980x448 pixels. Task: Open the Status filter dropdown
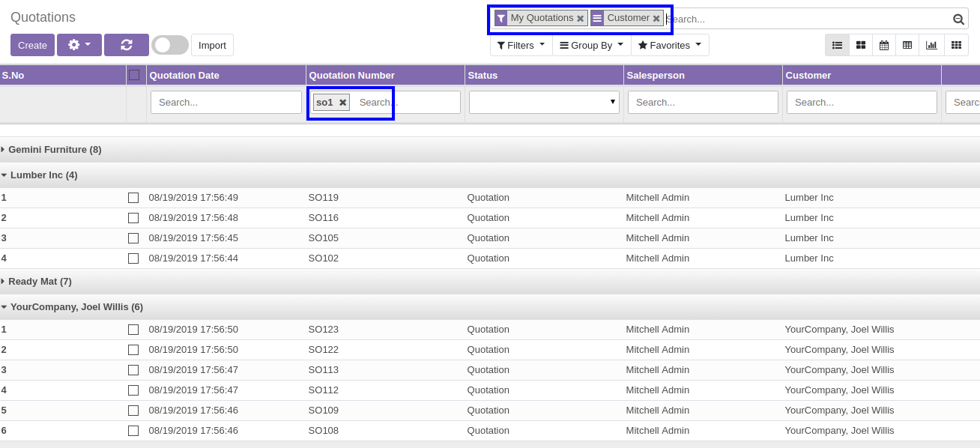[544, 103]
